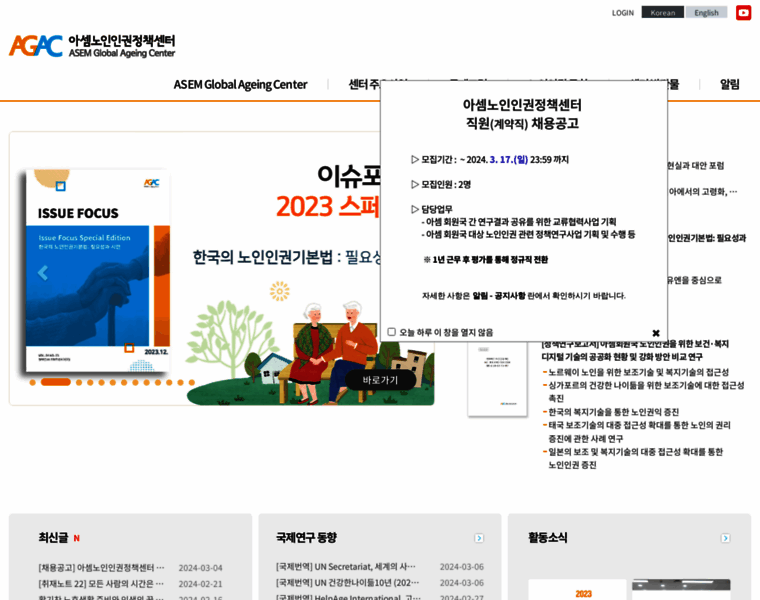
Task: Click '유엔을 중심으로' list item
Action: tap(695, 280)
